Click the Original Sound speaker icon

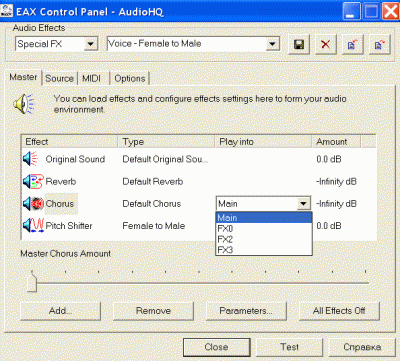pyautogui.click(x=31, y=159)
